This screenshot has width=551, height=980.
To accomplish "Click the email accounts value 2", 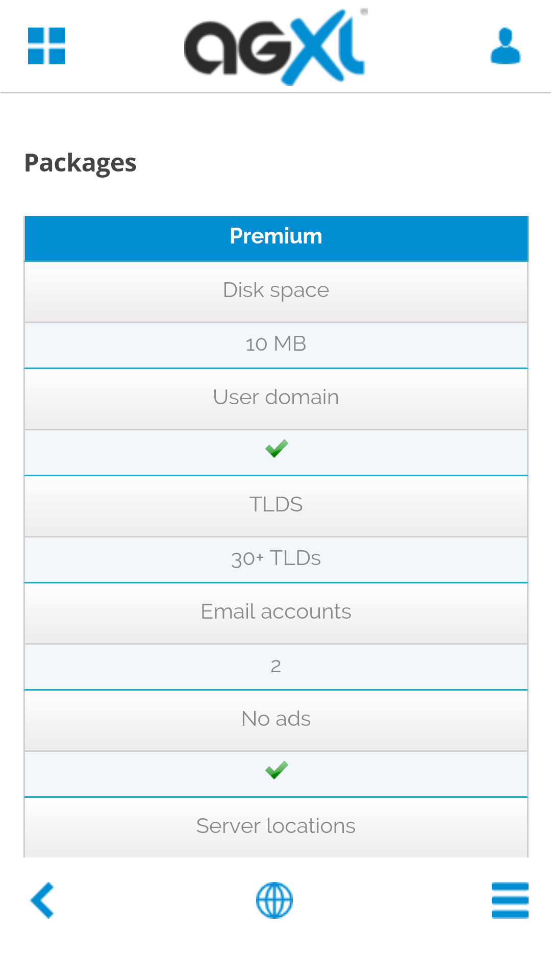I will coord(276,666).
